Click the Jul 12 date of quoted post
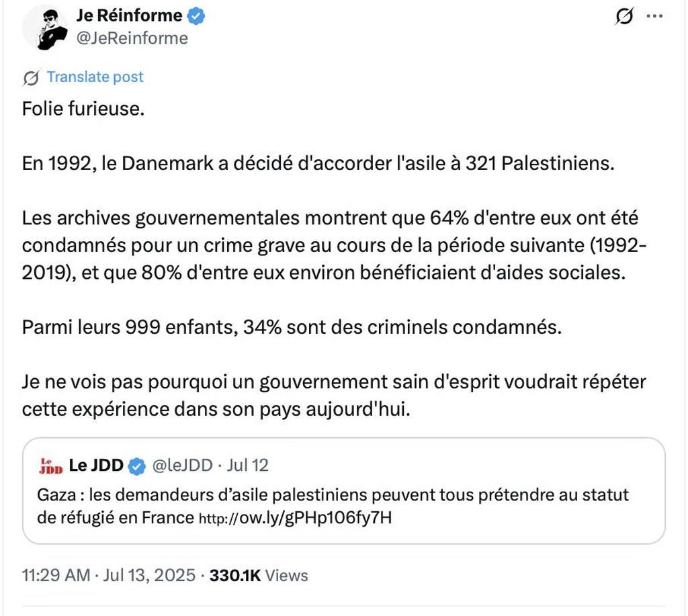 click(248, 465)
